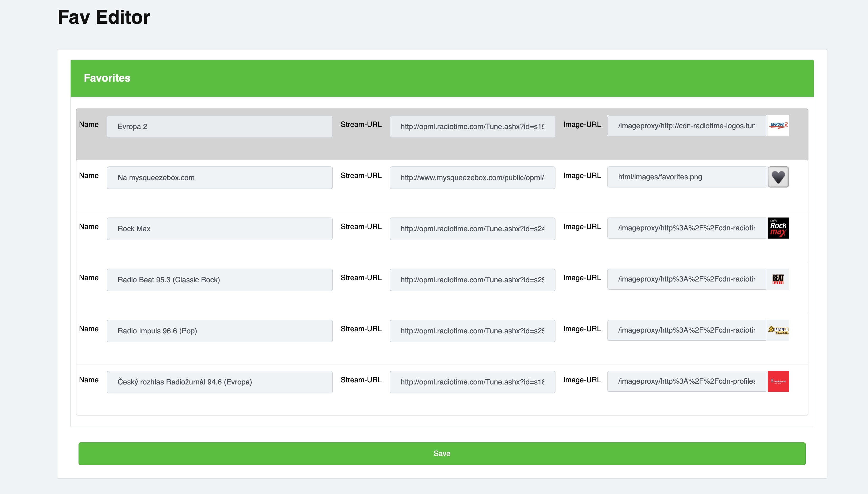Image resolution: width=868 pixels, height=494 pixels.
Task: Click the Radio Beat logo thumbnail
Action: 778,279
